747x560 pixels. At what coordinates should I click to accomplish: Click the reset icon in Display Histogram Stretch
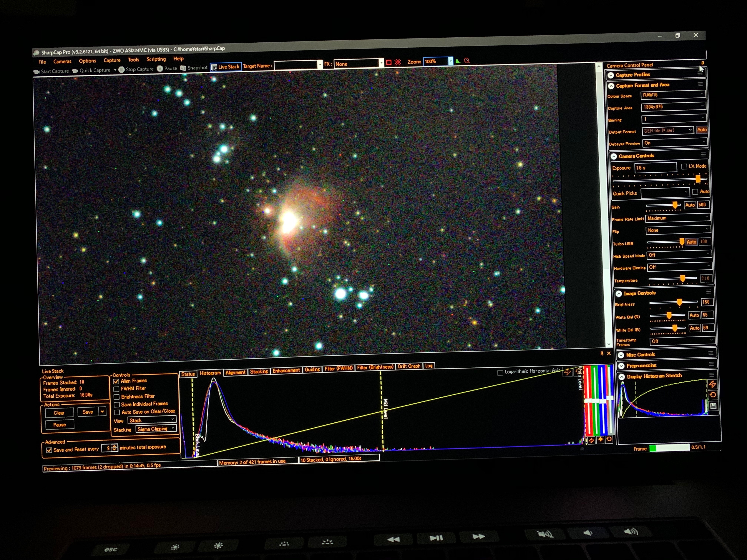[x=713, y=395]
